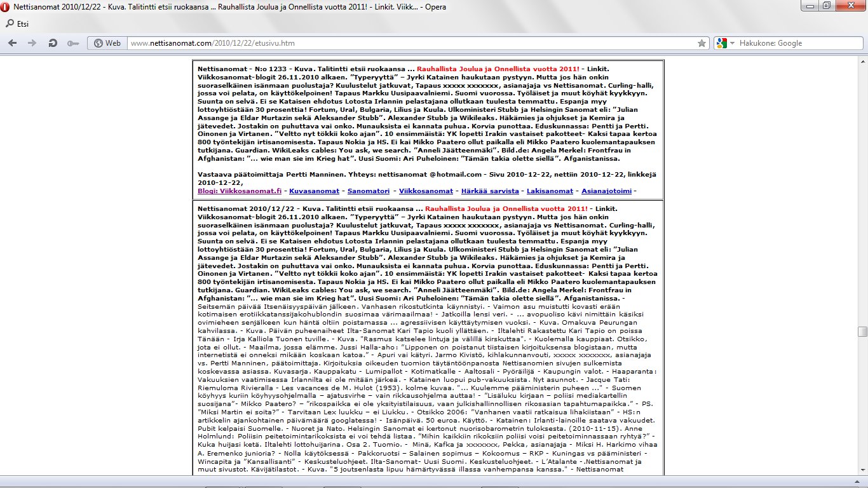Click the magnifier Etsi search icon
Viewport: 868px width, 488px height.
click(x=10, y=24)
